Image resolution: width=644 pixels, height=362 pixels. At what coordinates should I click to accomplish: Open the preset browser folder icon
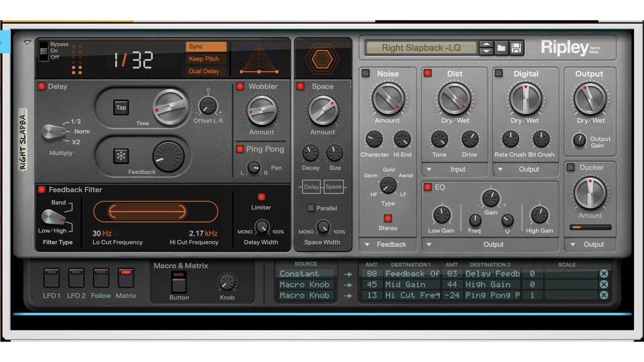point(501,47)
